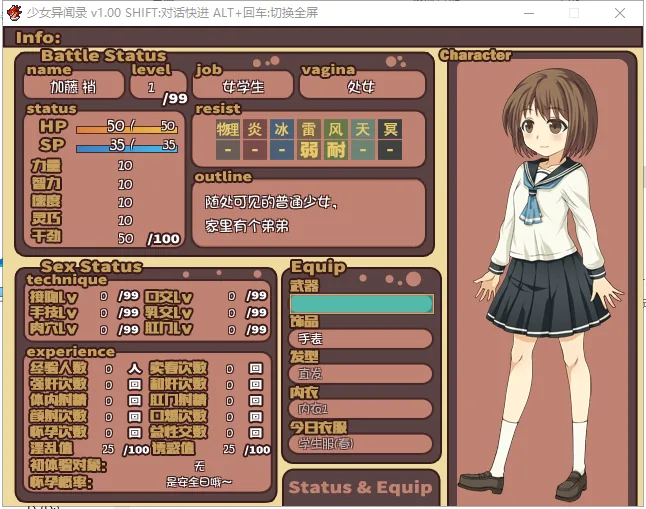The image size is (646, 509).
Task: Click the 是安全日哦~ text
Action: pos(199,482)
